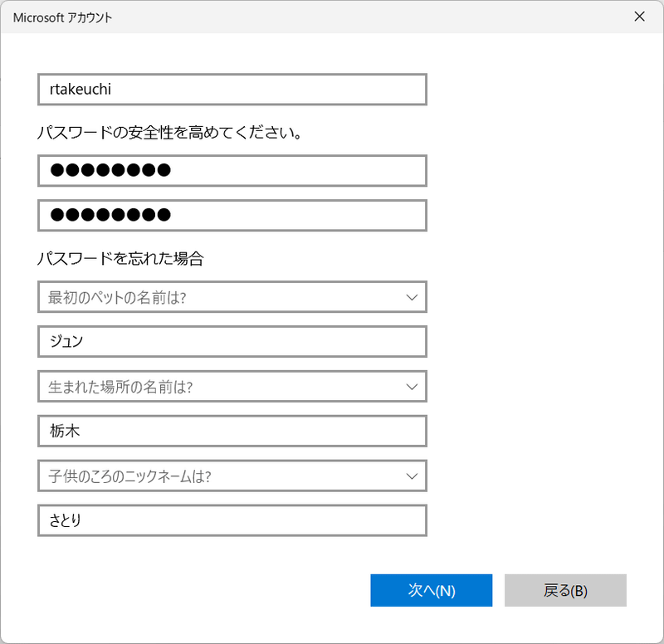Click the answer field with さとり
Screen dimensions: 664x644
pos(231,520)
